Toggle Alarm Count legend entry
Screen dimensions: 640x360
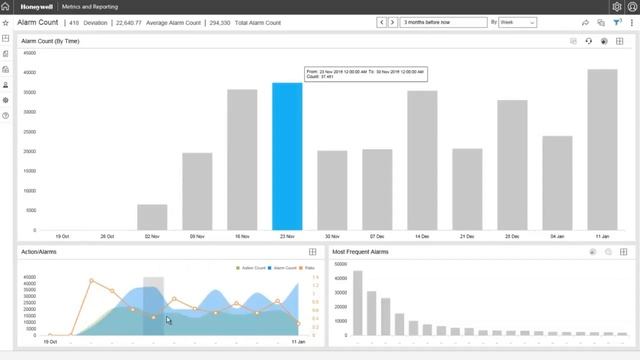point(282,268)
